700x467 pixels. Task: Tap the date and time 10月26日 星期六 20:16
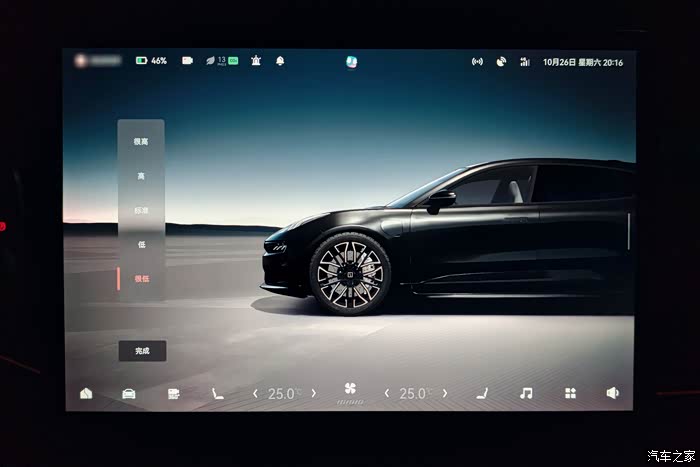point(583,63)
